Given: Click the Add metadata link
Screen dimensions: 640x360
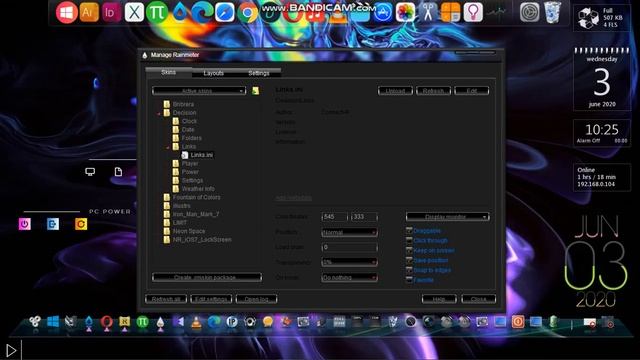Looking at the screenshot, I should pos(294,198).
